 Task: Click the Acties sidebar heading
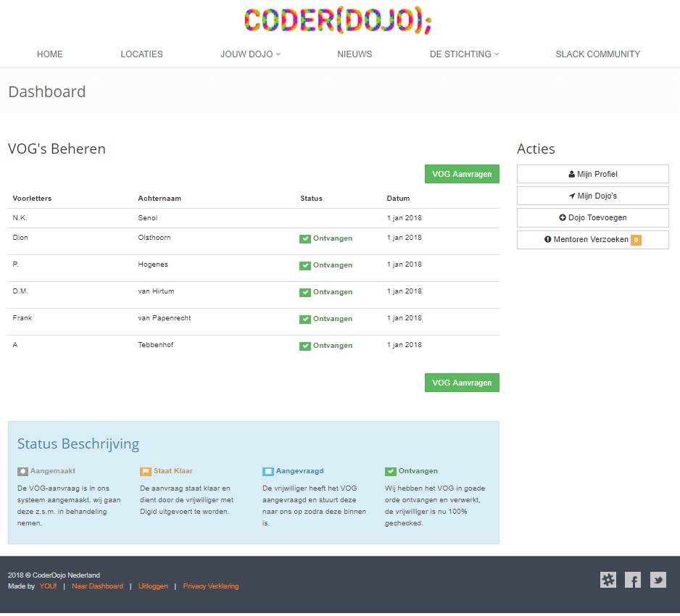[536, 149]
